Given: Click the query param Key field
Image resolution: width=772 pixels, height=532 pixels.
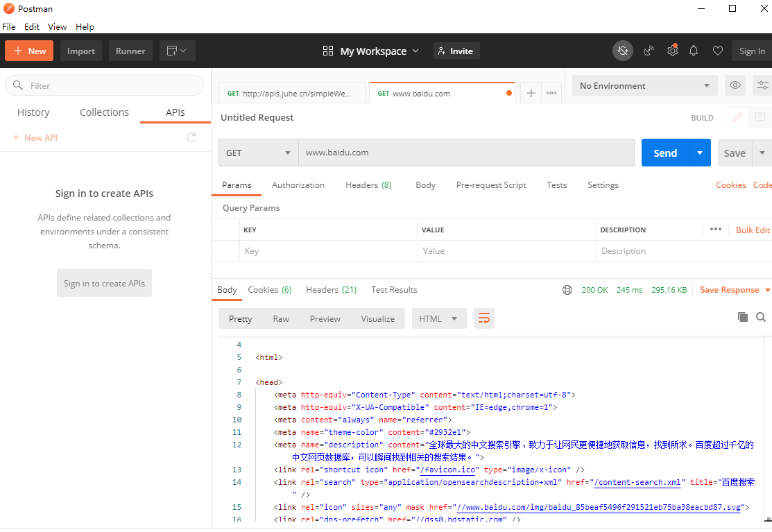Looking at the screenshot, I should pyautogui.click(x=329, y=251).
